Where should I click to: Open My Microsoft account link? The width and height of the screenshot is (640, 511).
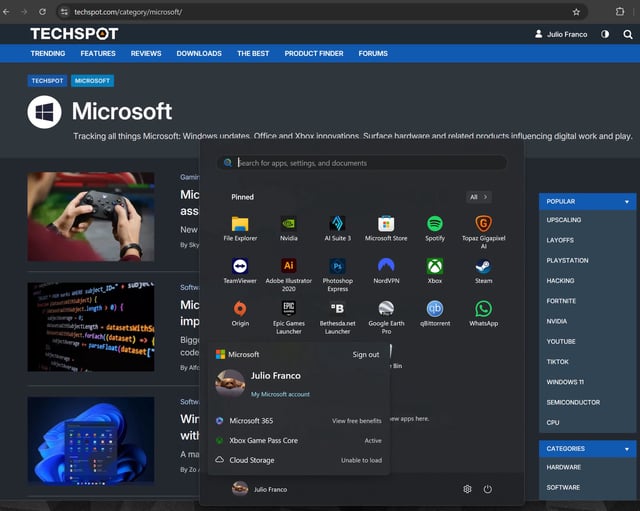pos(280,394)
